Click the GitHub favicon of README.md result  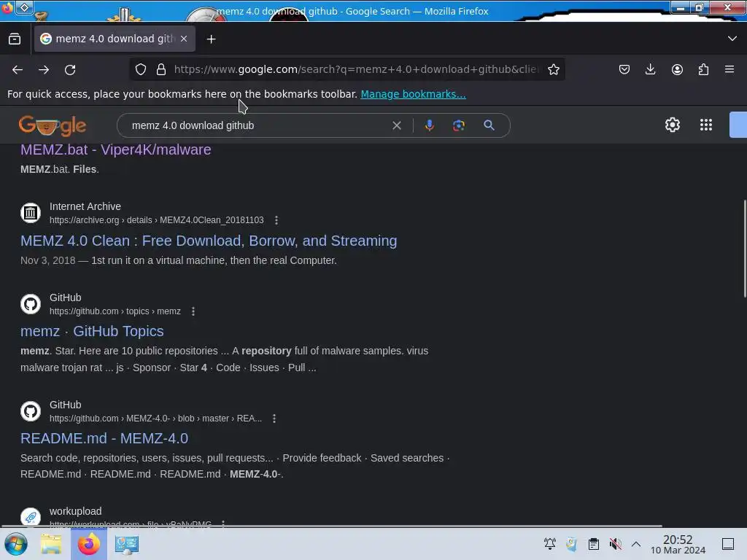31,411
